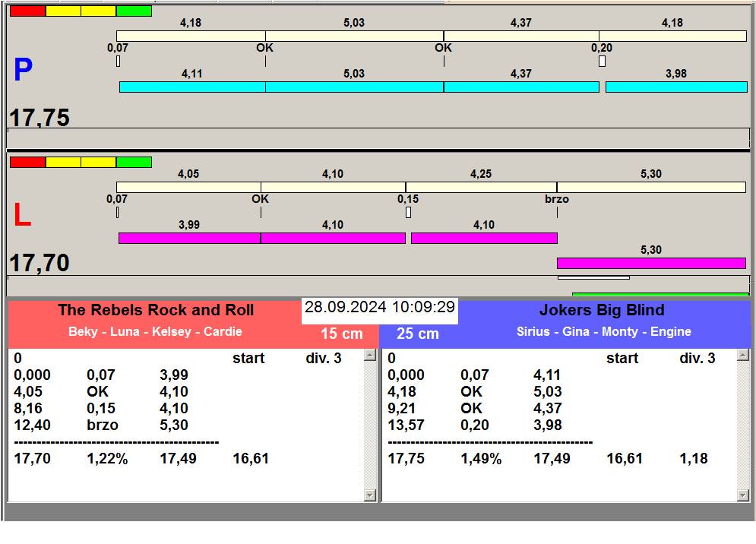Viewport: 756px width, 544px height.
Task: Select the cyan 5,03 run bar
Action: tap(354, 87)
